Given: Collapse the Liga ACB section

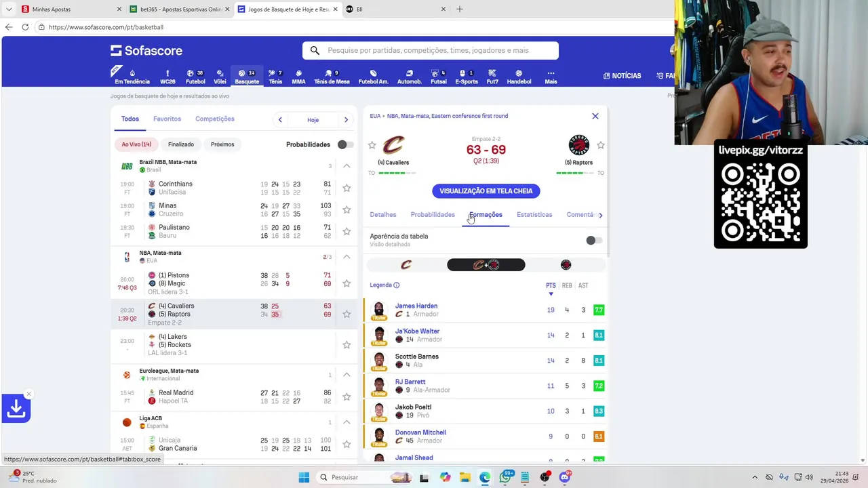Looking at the screenshot, I should pos(347,422).
